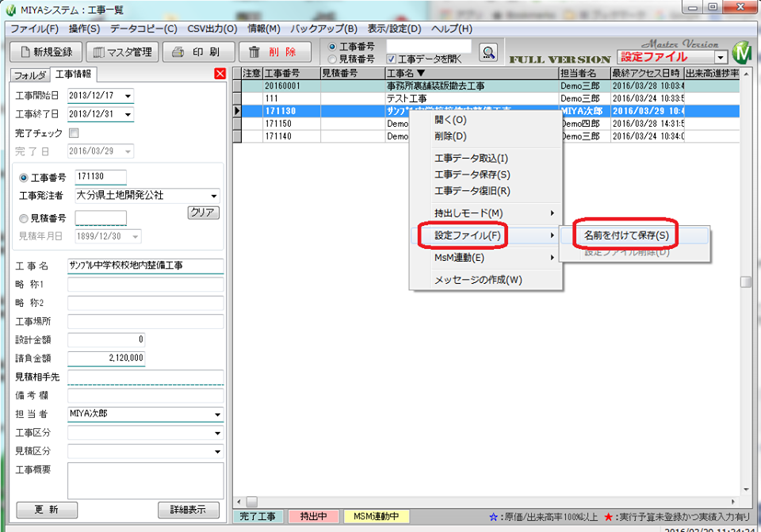
Task: Open the 設定ファイル dropdown at top right
Action: click(x=721, y=57)
